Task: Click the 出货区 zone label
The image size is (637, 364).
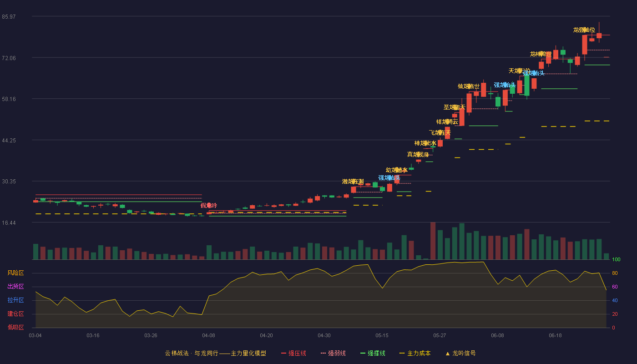Action: (x=16, y=287)
